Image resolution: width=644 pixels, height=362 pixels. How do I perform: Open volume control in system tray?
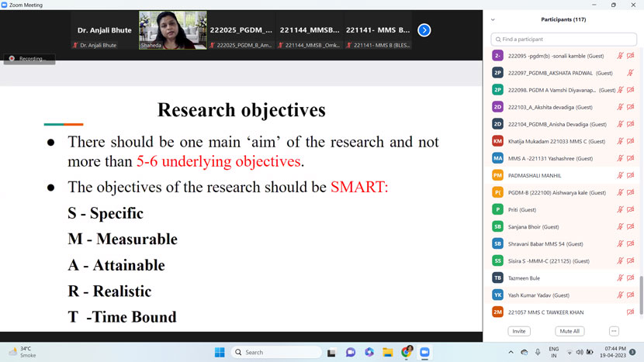(580, 352)
